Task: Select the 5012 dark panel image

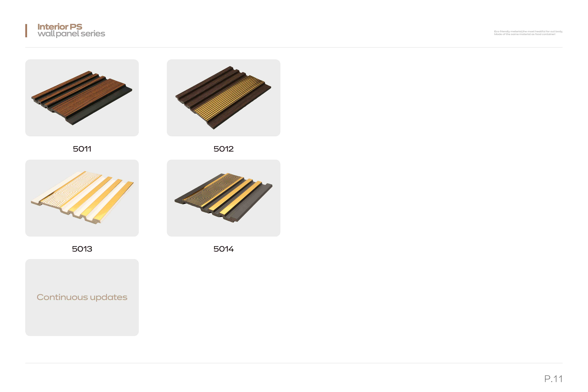Action: click(223, 98)
